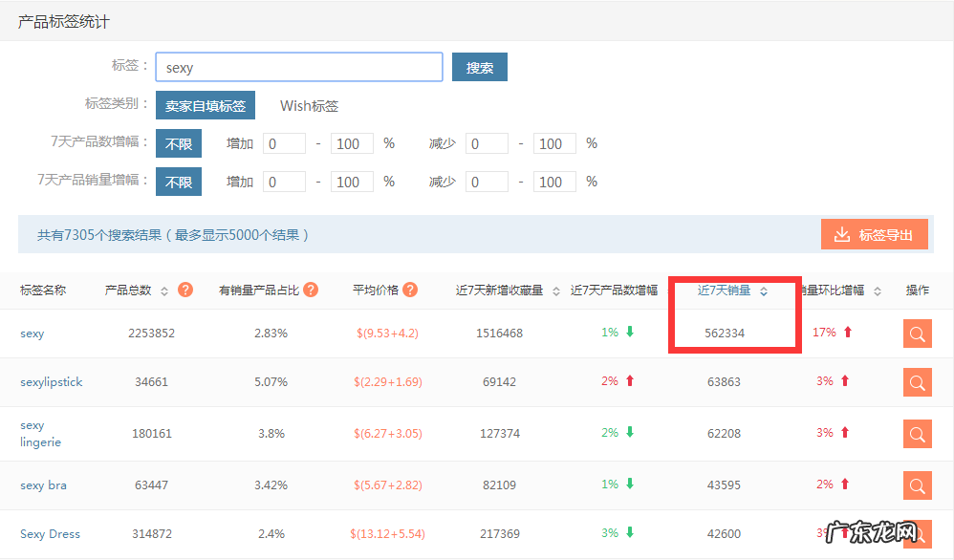
Task: Select 不限 for 7天产品数增幅 filter
Action: coord(179,142)
